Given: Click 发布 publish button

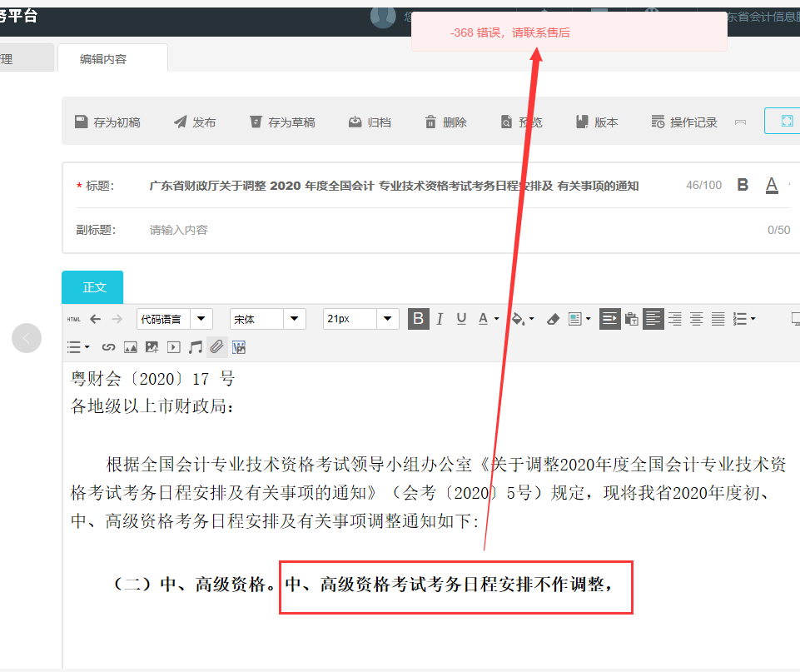Looking at the screenshot, I should [x=195, y=122].
